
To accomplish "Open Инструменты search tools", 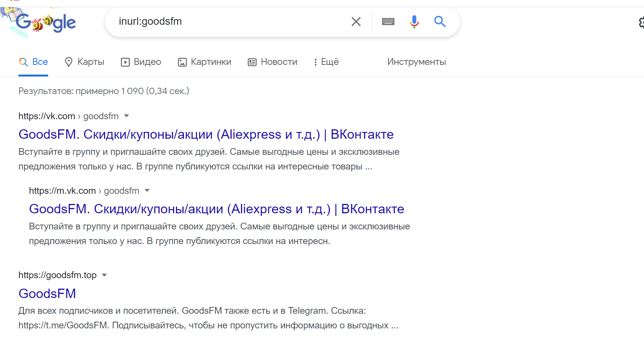I will coord(417,62).
